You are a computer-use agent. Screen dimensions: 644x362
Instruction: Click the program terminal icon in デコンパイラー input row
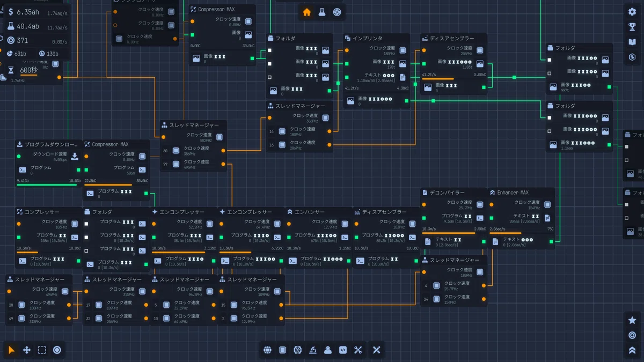point(480,218)
